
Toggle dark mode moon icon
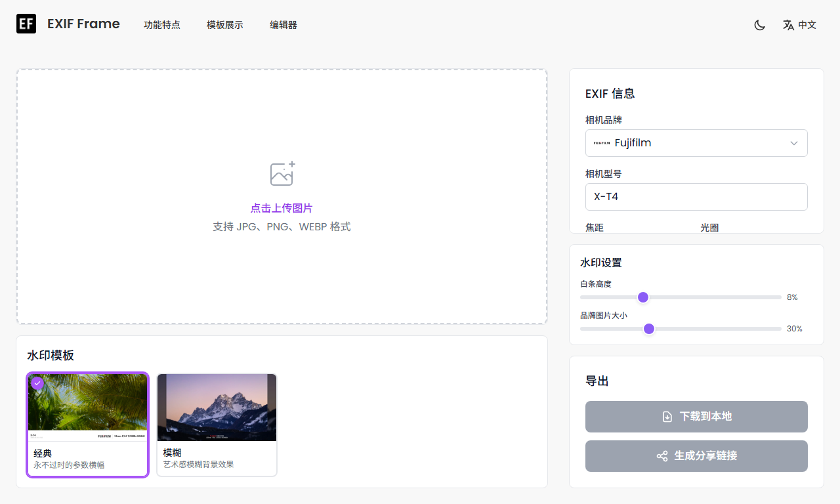point(760,25)
